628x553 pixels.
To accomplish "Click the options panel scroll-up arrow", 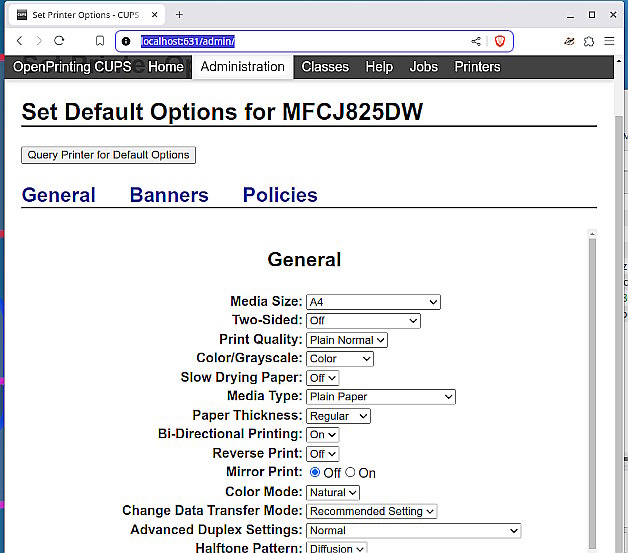I will click(592, 234).
